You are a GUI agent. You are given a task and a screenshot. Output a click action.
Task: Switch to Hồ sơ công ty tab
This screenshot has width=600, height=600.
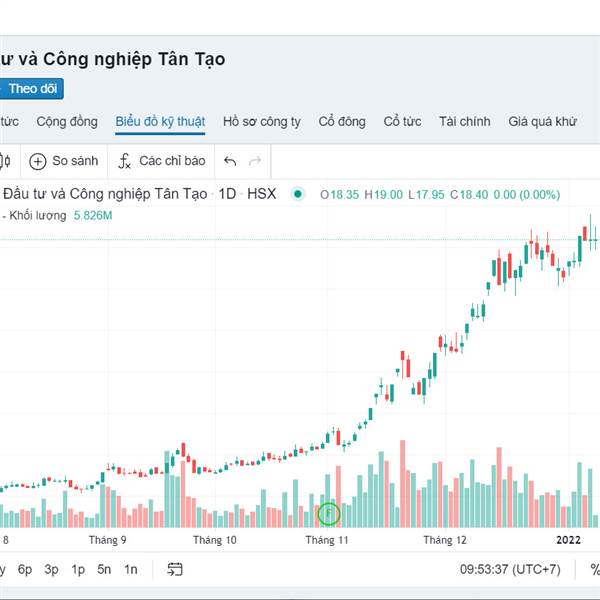click(x=262, y=122)
